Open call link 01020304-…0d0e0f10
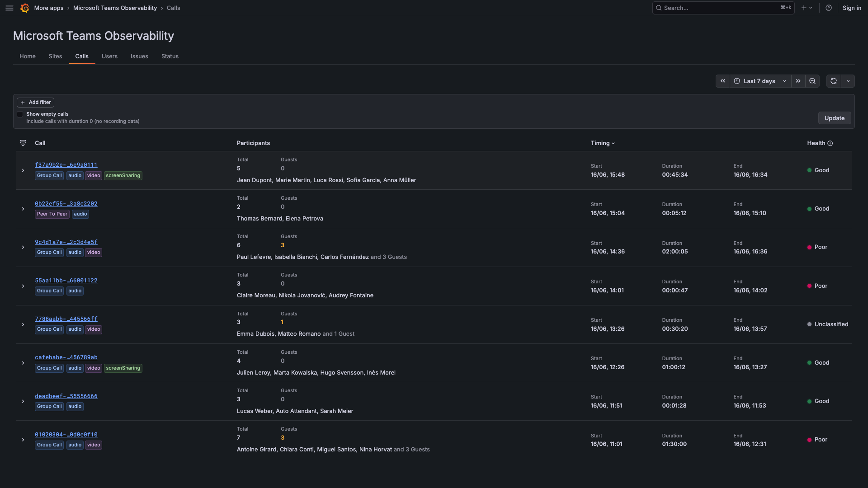Viewport: 868px width, 488px height. click(66, 435)
